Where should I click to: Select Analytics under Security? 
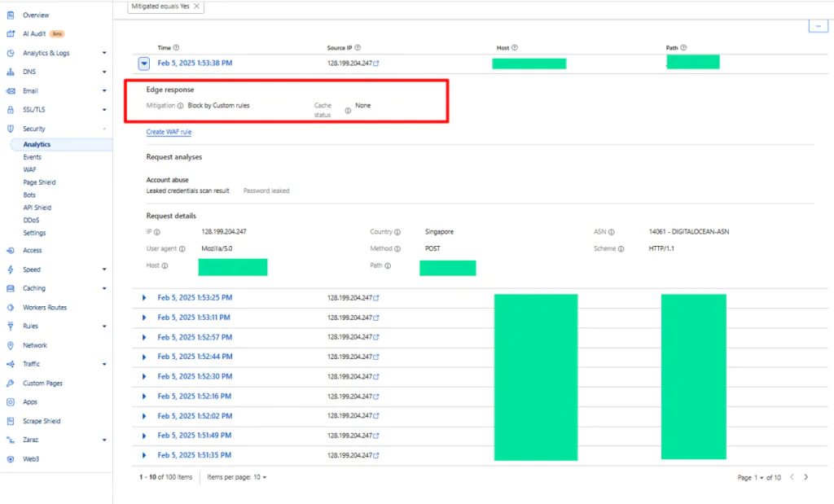(37, 145)
